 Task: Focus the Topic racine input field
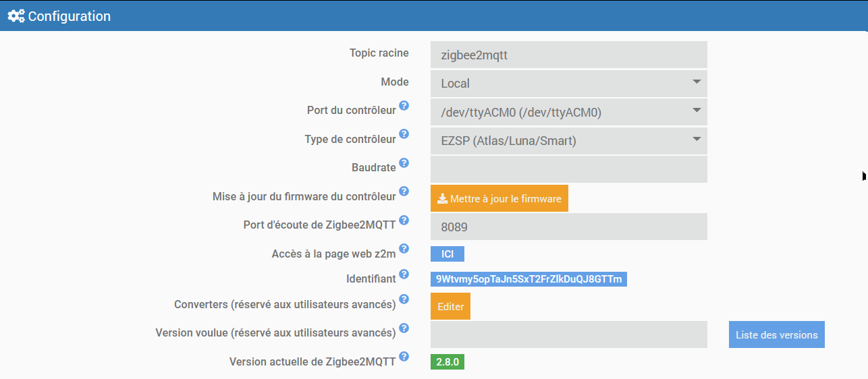568,55
